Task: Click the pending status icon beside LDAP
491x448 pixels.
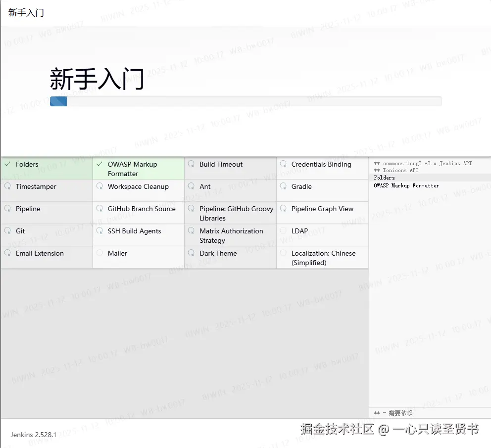Action: click(x=283, y=230)
